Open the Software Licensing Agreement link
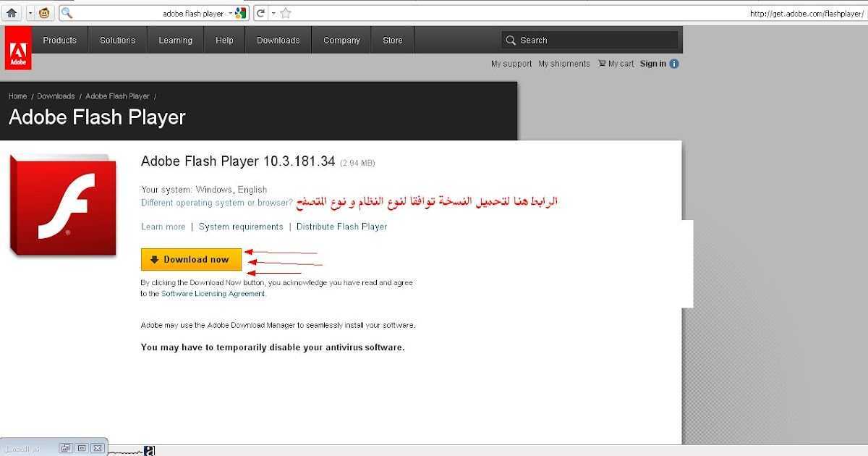Image resolution: width=868 pixels, height=456 pixels. tap(213, 294)
